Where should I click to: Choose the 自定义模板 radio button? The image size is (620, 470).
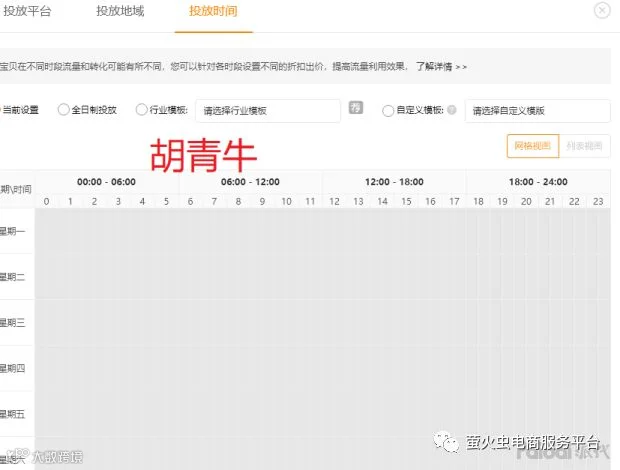point(388,110)
